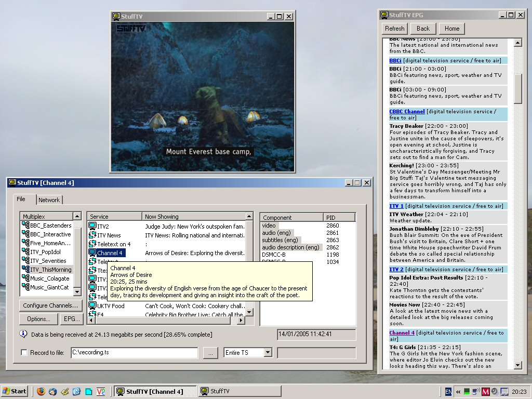Viewport: 532px width, 399px height.
Task: Click the Music_GiantCat multiplex icon
Action: [x=25, y=287]
